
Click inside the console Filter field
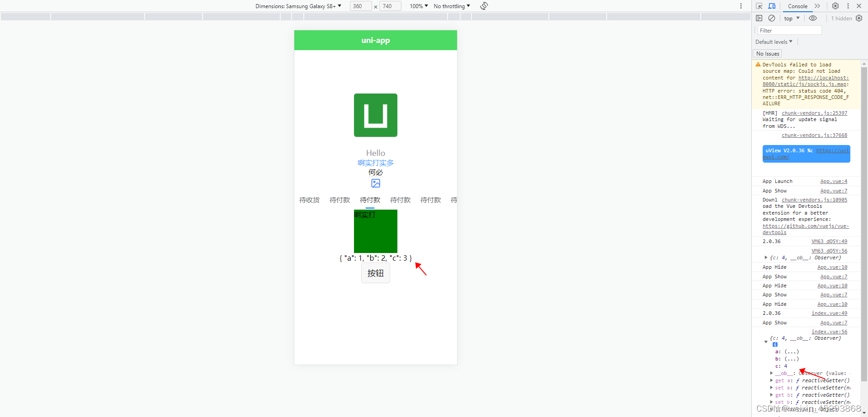pyautogui.click(x=789, y=30)
